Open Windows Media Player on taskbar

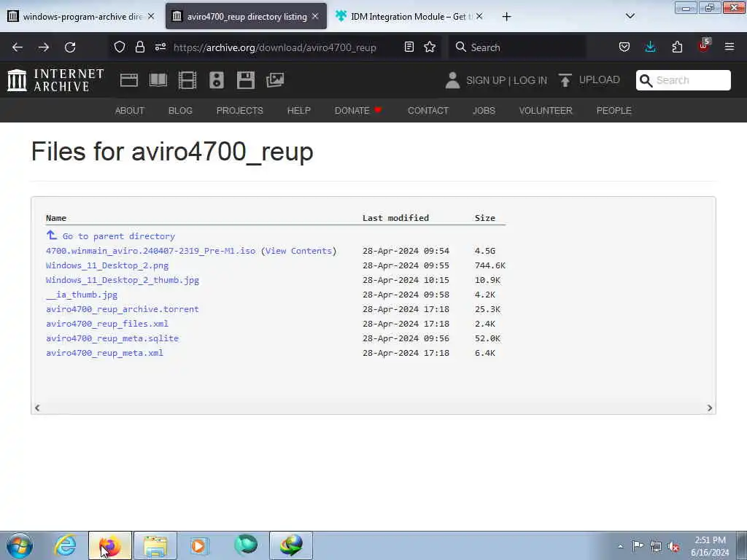pyautogui.click(x=199, y=545)
